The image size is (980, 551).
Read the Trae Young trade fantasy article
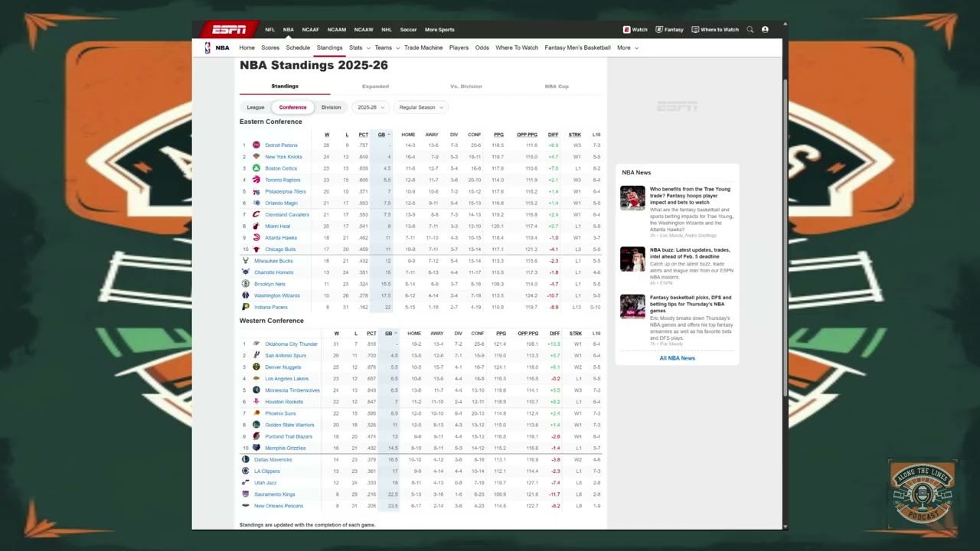point(691,196)
